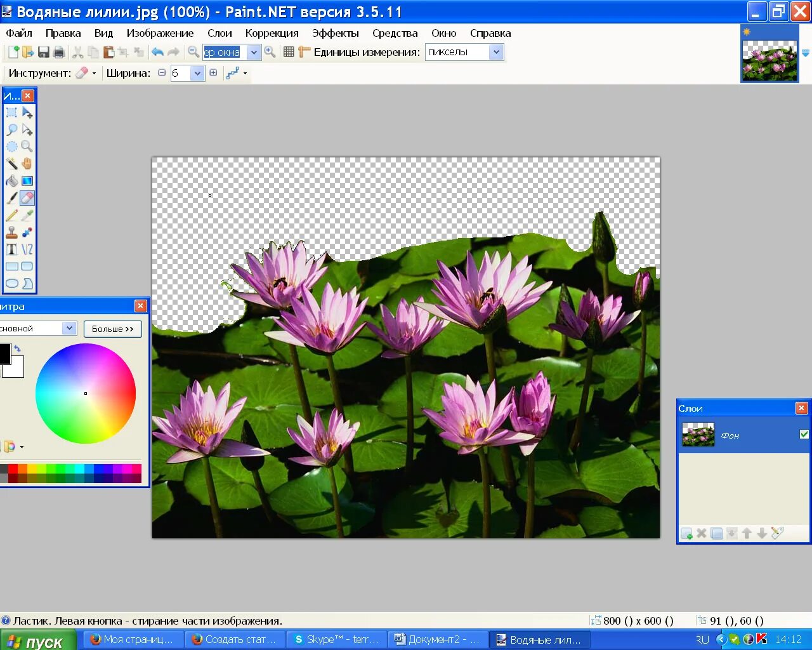Click the black primary color swatch
Image resolution: width=812 pixels, height=650 pixels.
click(x=4, y=353)
